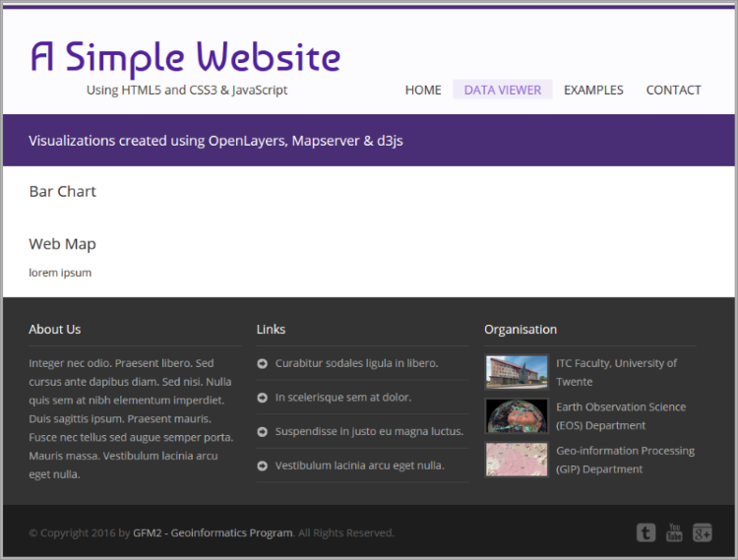Viewport: 738px width, 560px height.
Task: Click arrow icon beside Curabitur sodales link
Action: (262, 363)
